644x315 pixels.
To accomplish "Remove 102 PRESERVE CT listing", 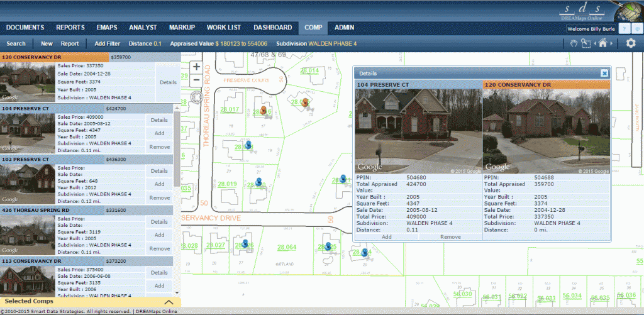I will (159, 198).
